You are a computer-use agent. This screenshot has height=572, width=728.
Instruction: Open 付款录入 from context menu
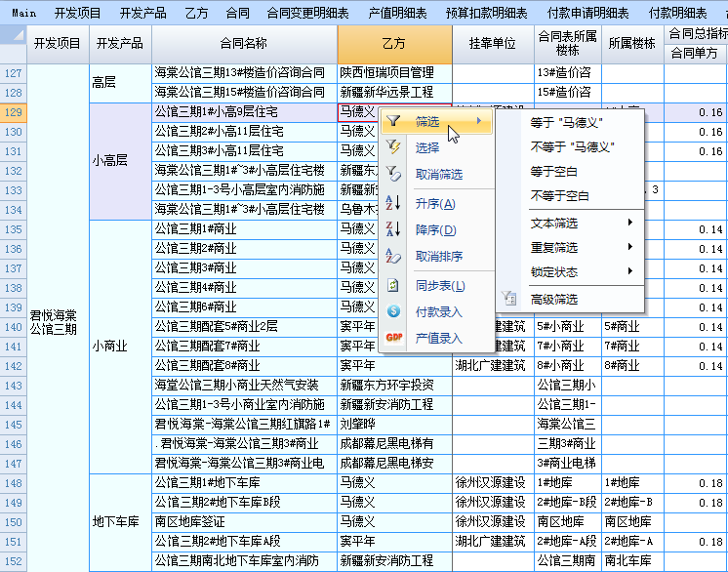(x=437, y=311)
